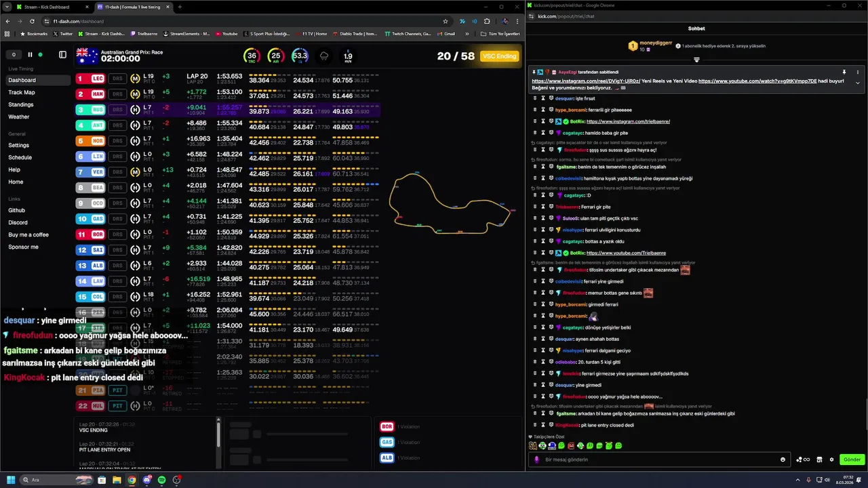Click the Gönder send button
The width and height of the screenshot is (868, 488).
(852, 460)
